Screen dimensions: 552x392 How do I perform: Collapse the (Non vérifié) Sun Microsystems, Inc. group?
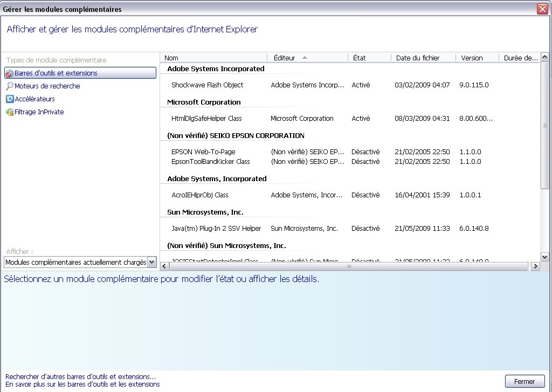tap(227, 245)
